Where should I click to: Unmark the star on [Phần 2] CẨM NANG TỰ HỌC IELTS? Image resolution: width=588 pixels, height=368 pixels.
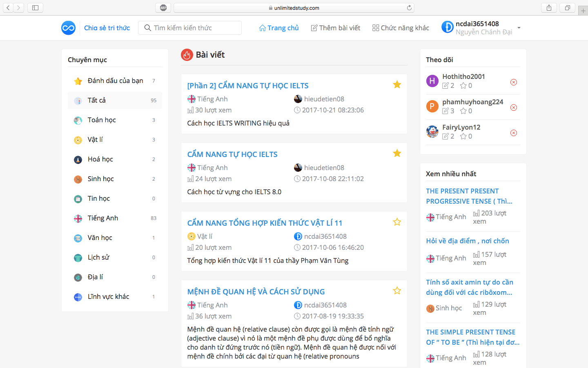(x=397, y=85)
